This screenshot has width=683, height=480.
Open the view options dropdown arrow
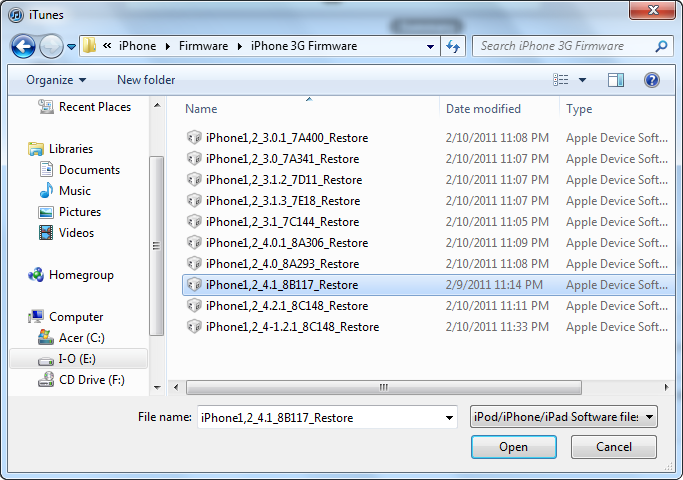582,80
